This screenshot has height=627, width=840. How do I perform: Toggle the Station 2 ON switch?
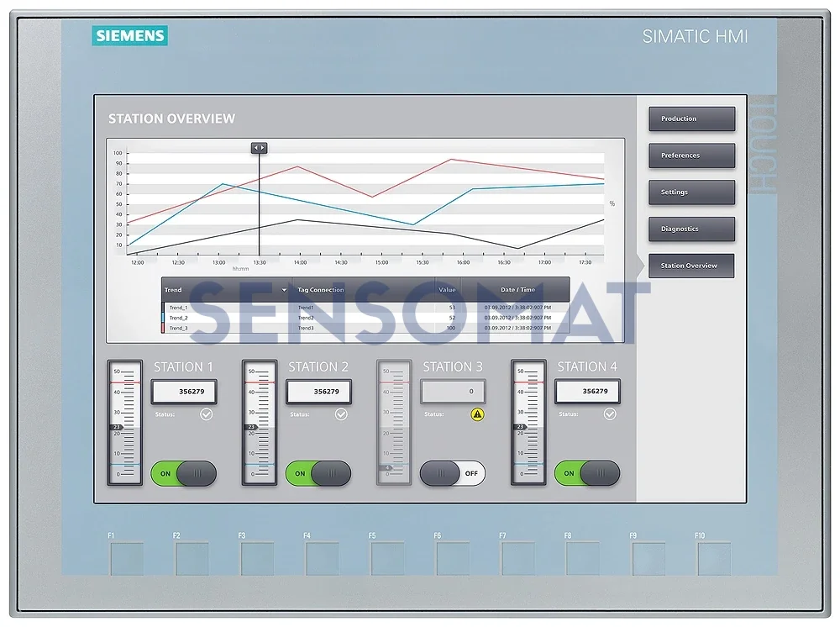click(x=318, y=474)
